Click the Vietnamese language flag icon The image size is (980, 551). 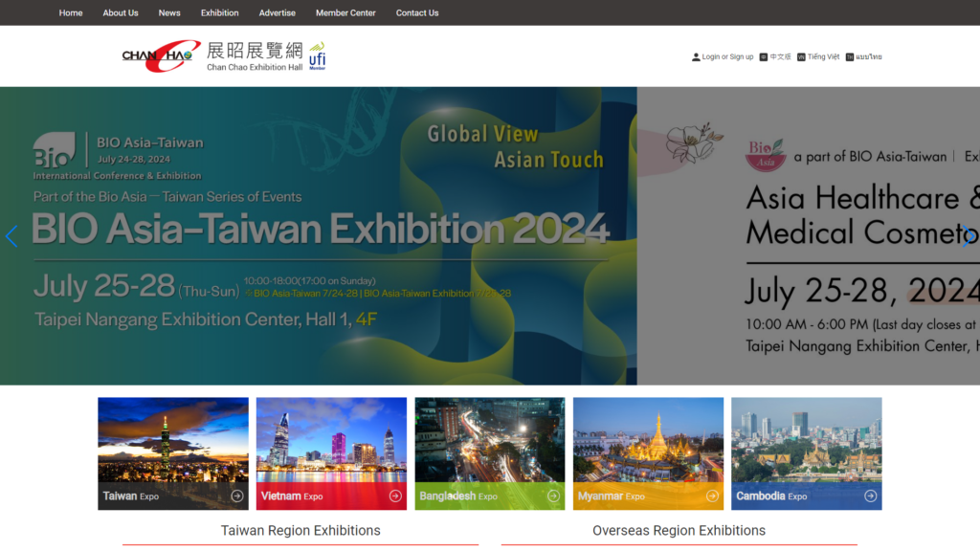801,56
